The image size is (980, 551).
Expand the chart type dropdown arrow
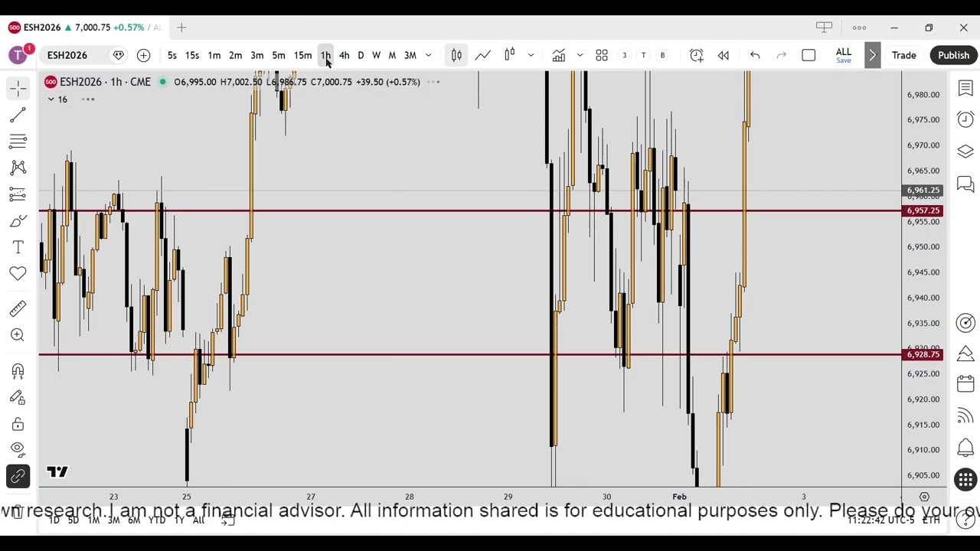[x=531, y=55]
